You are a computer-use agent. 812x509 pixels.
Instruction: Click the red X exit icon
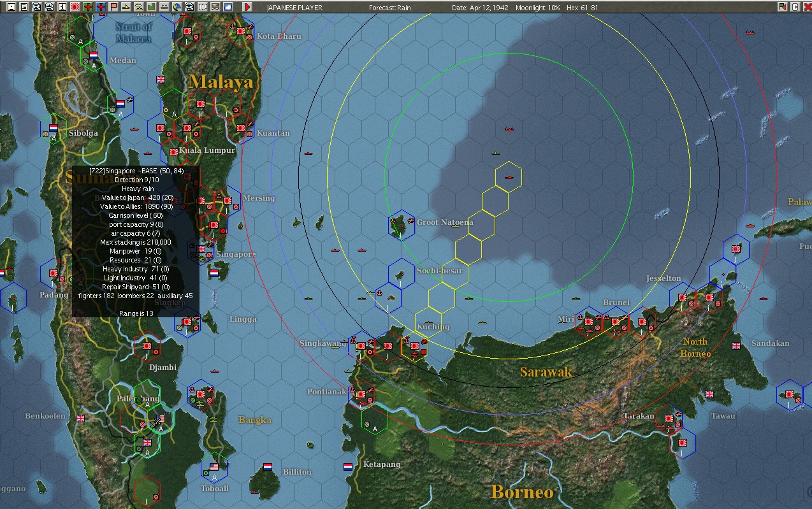(807, 7)
